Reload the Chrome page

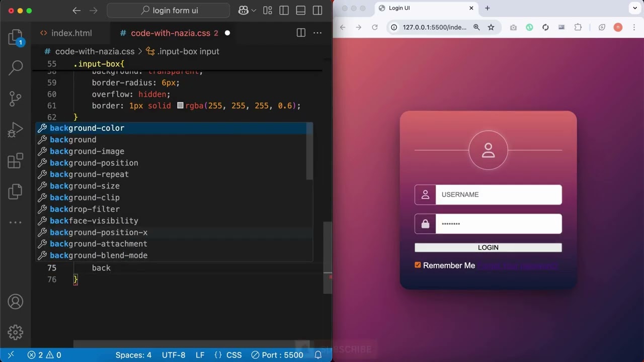(375, 27)
